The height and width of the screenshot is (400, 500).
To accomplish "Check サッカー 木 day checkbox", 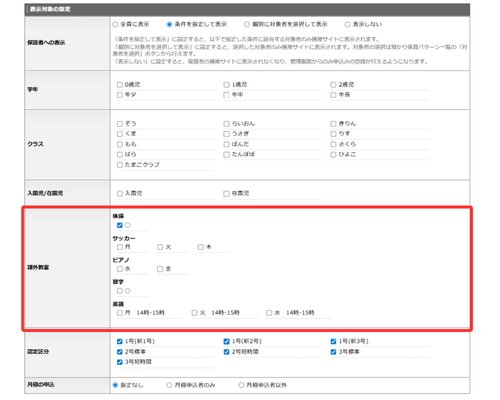I will [x=200, y=247].
